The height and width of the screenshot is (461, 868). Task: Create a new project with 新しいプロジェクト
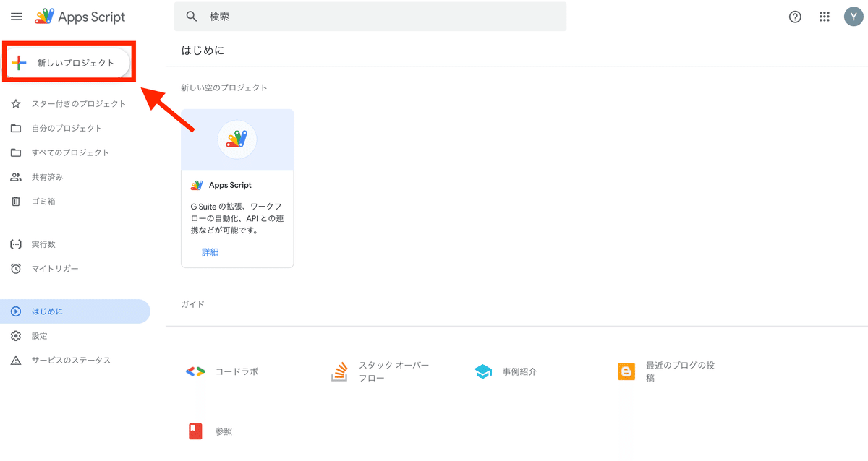[69, 63]
